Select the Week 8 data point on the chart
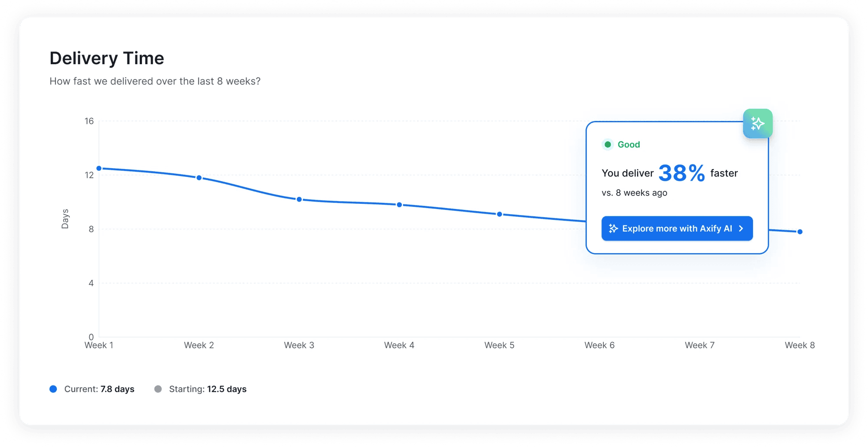 [x=800, y=232]
